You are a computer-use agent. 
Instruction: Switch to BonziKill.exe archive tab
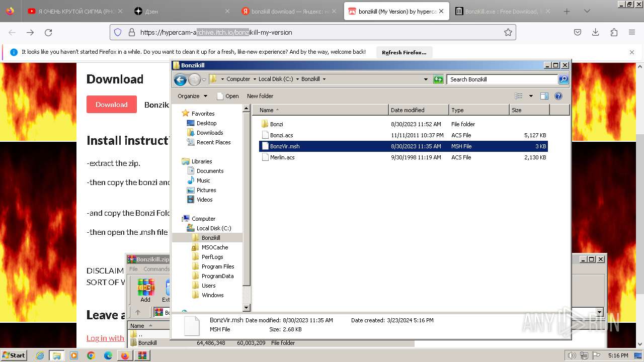click(x=503, y=11)
